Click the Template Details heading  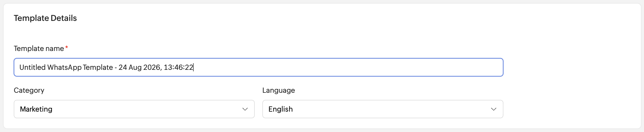click(45, 18)
